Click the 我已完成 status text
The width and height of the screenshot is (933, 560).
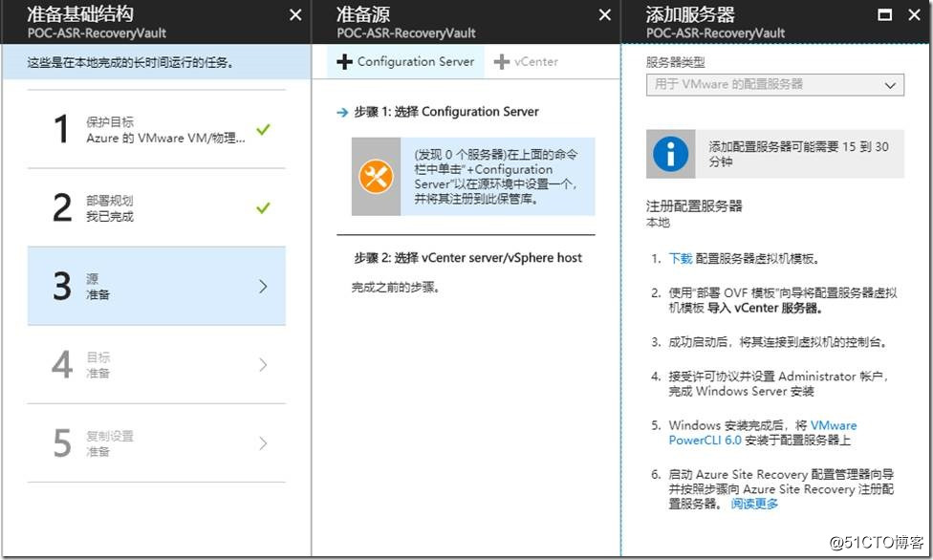[x=110, y=216]
